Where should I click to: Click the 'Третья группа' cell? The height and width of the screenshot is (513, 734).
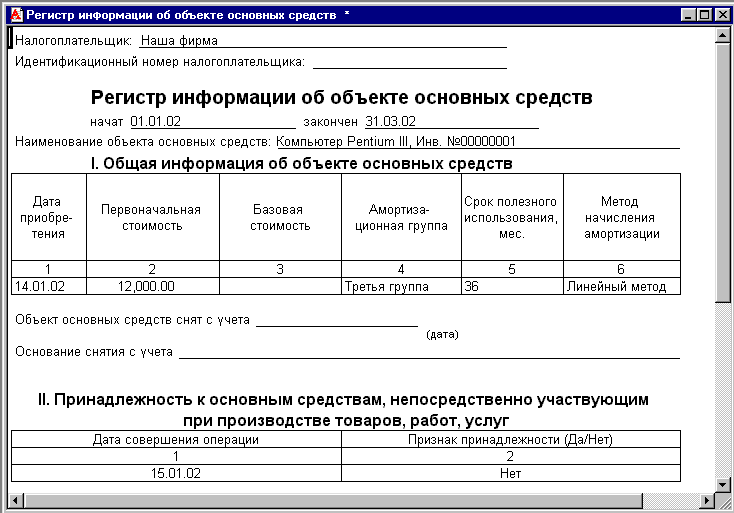(401, 286)
